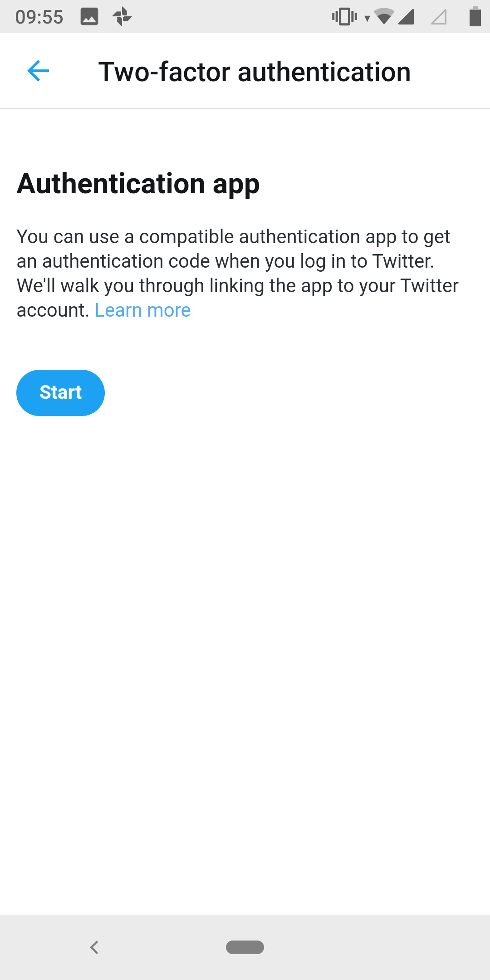The height and width of the screenshot is (980, 490).
Task: Tap the back arrow in the header
Action: pyautogui.click(x=38, y=71)
